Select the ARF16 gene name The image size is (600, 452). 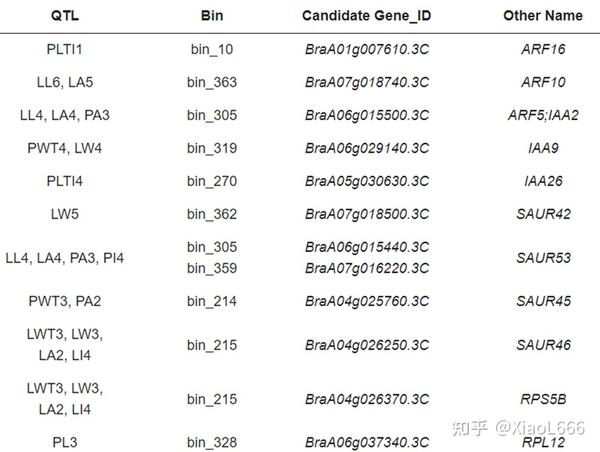543,48
